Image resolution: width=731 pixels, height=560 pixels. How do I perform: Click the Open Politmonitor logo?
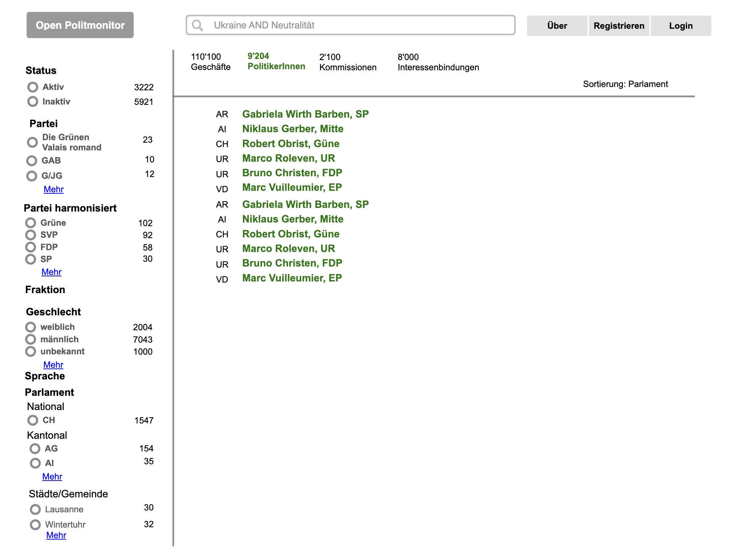80,25
